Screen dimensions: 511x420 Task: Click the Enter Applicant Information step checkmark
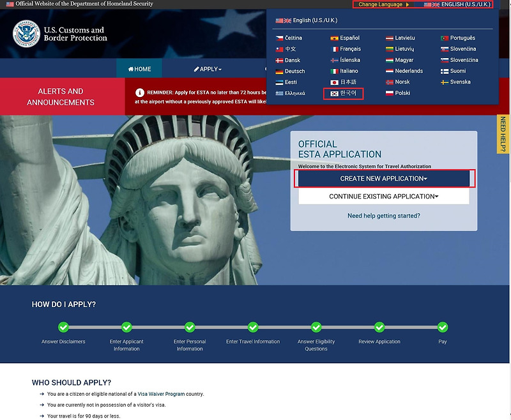(126, 327)
